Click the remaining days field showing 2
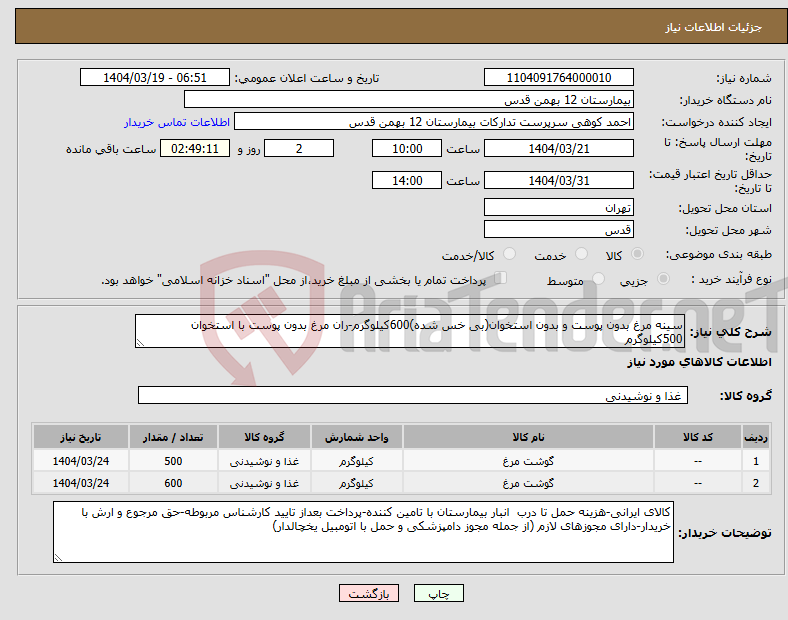This screenshot has height=620, width=788. pyautogui.click(x=299, y=148)
